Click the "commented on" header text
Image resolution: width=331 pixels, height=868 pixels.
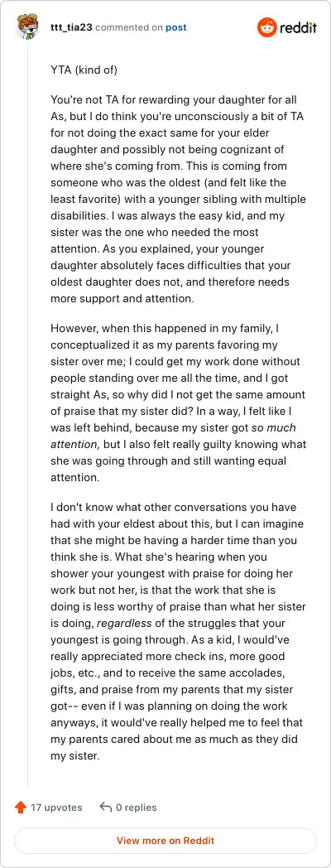pyautogui.click(x=128, y=27)
